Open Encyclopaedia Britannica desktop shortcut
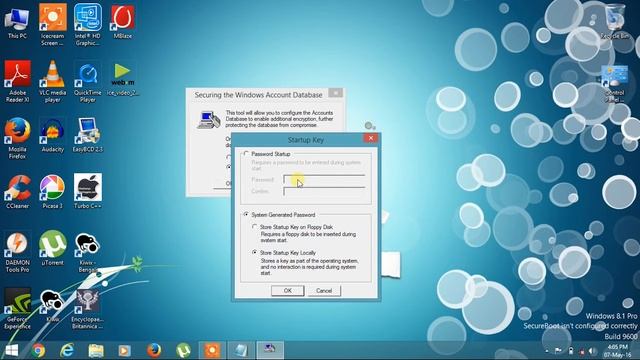 88,308
